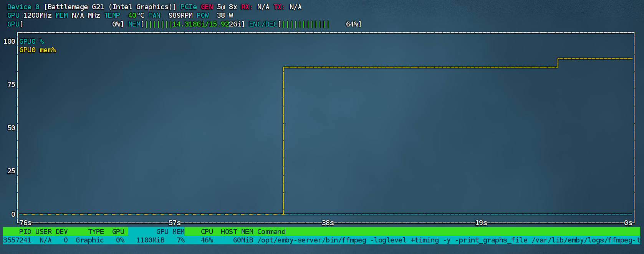
Task: Click the FAN 989RPM reading
Action: pos(170,15)
